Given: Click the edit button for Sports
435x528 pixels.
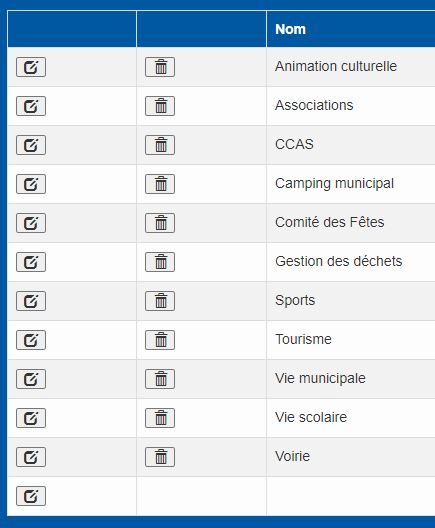Looking at the screenshot, I should [31, 301].
